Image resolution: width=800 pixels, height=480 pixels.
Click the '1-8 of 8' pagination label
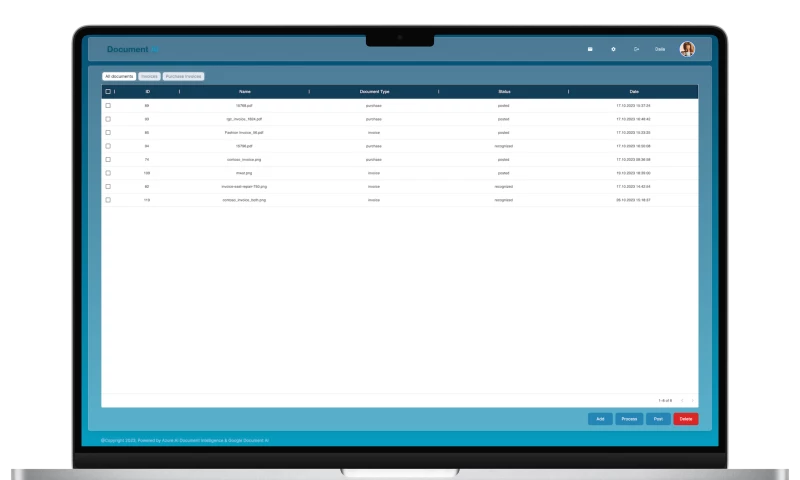pyautogui.click(x=665, y=401)
